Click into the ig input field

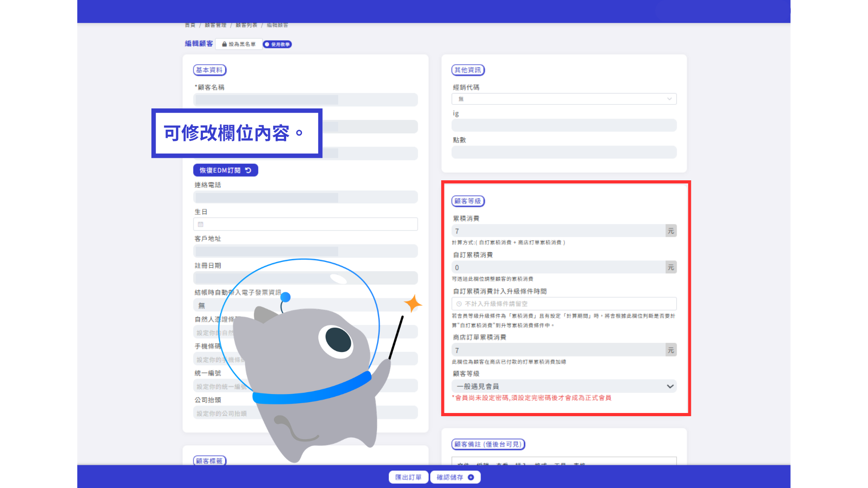[564, 125]
